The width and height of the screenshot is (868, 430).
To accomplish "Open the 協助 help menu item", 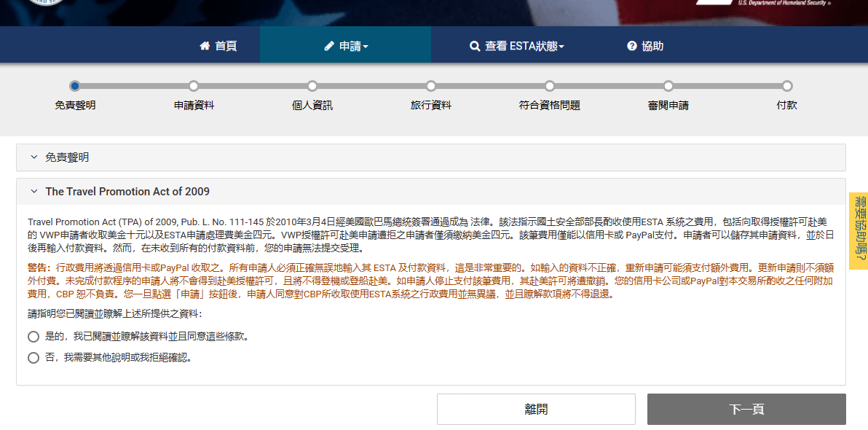I will click(x=645, y=46).
